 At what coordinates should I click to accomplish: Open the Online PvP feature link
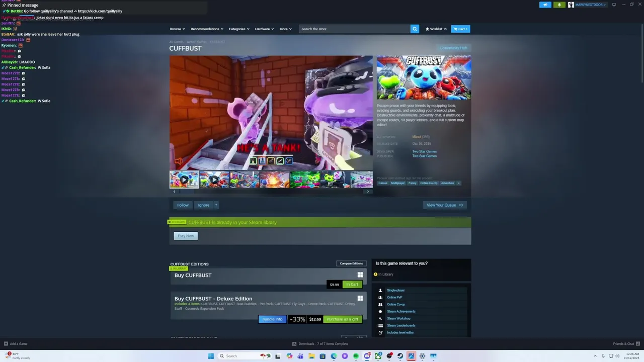394,297
